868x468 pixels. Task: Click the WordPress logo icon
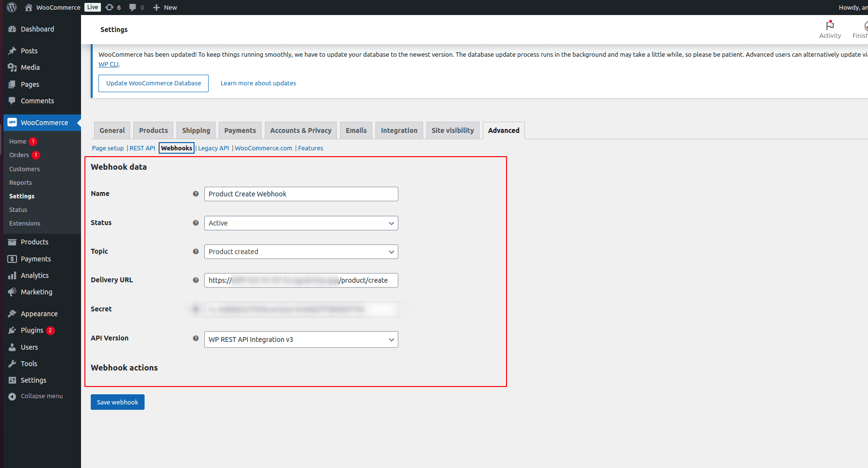click(x=12, y=7)
